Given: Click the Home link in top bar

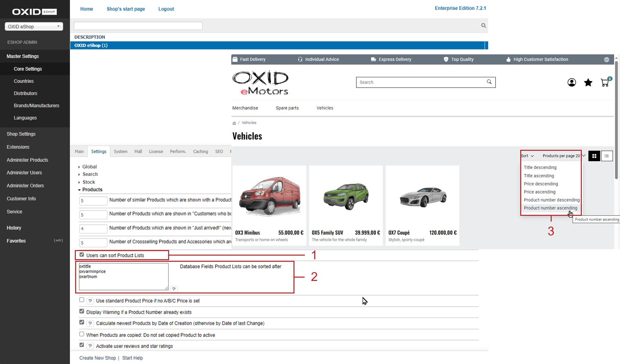Looking at the screenshot, I should point(86,9).
